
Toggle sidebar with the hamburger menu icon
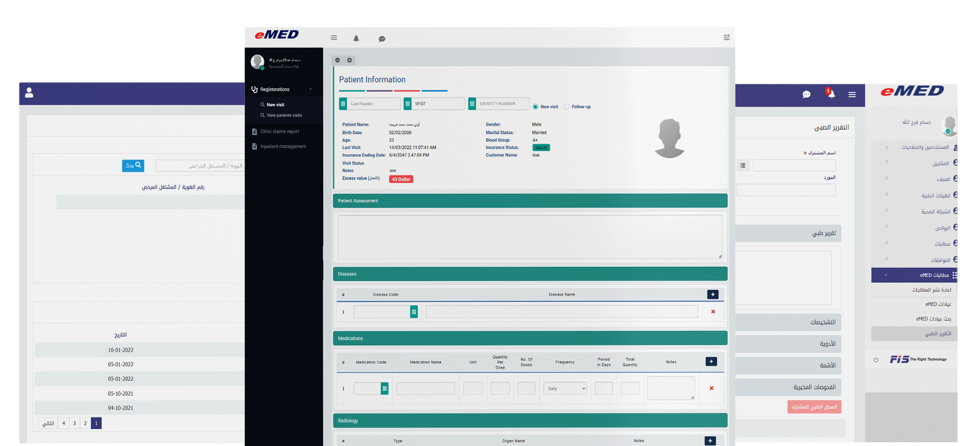point(334,38)
